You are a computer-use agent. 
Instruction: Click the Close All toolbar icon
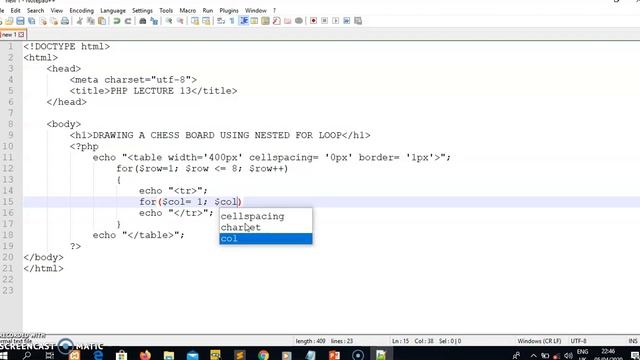(x=54, y=21)
